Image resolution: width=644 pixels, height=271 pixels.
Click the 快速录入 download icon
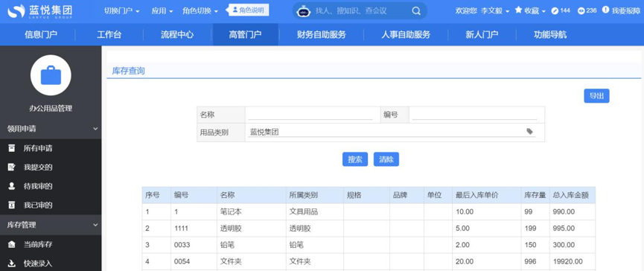12,264
